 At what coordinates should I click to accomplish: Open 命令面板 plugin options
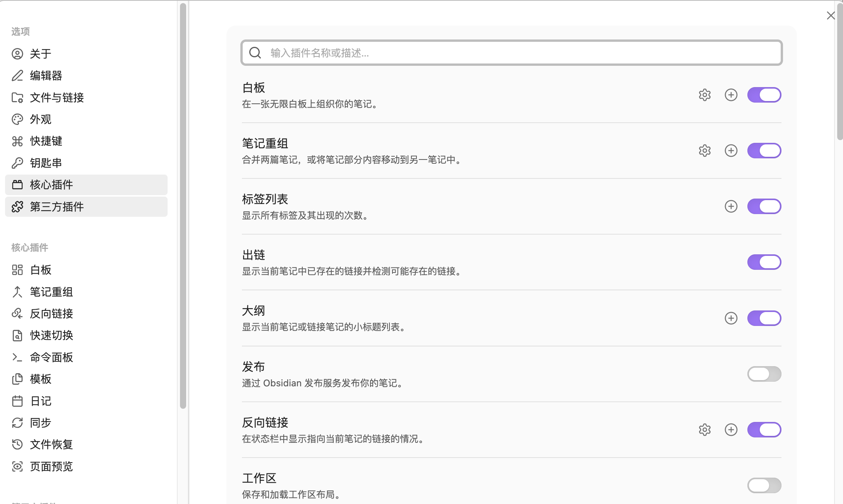[86, 357]
